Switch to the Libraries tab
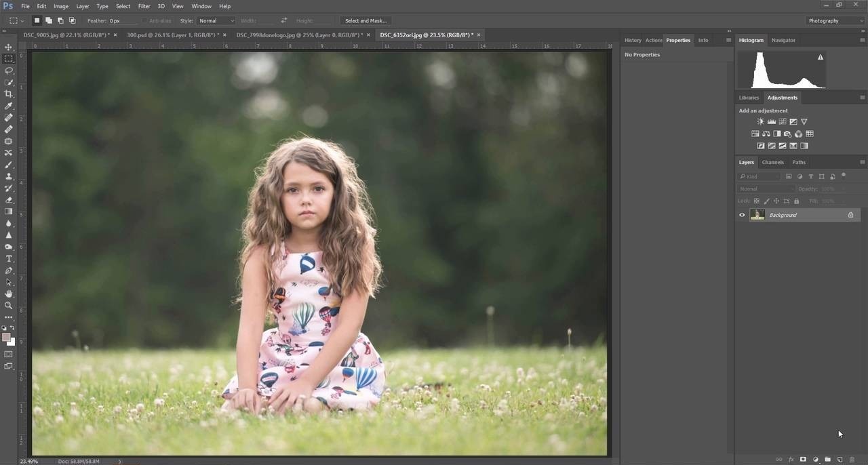 749,98
